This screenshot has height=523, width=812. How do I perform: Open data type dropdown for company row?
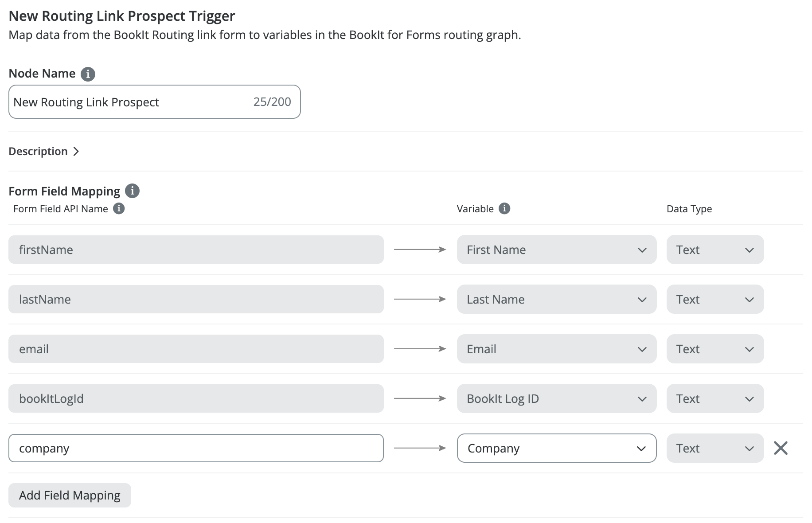(715, 448)
